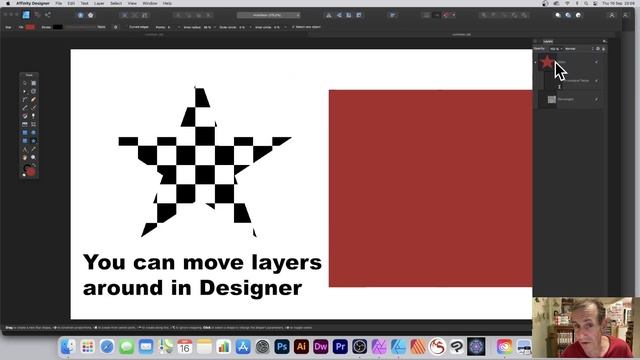Open the File menu

(59, 3)
